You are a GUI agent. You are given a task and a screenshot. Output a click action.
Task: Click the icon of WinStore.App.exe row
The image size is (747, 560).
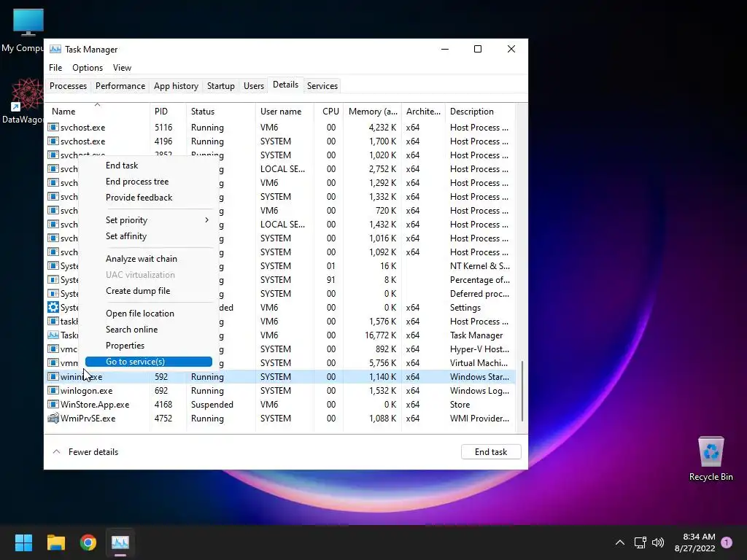pos(53,404)
